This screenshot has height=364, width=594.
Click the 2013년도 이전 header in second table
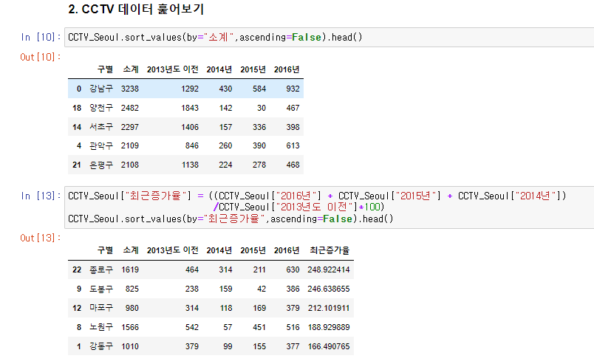173,250
